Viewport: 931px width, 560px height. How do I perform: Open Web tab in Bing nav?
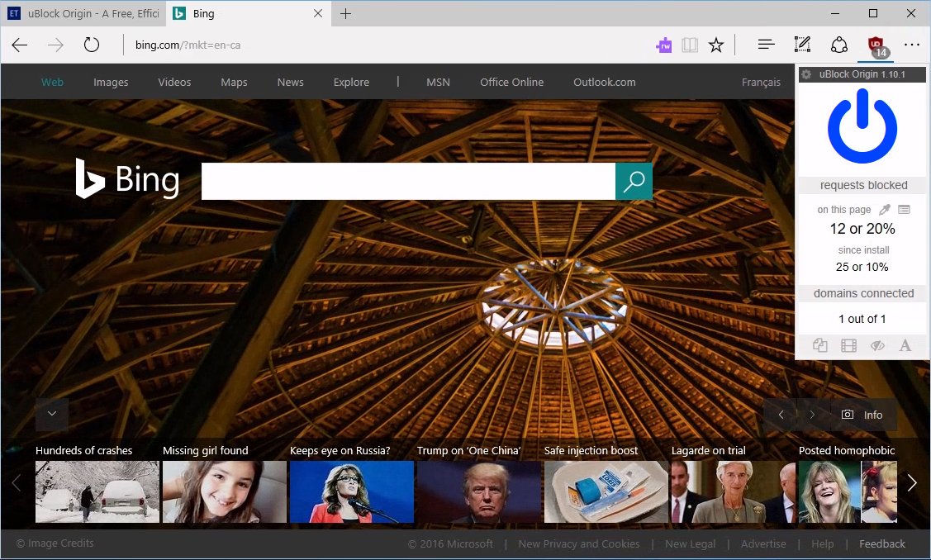[52, 82]
